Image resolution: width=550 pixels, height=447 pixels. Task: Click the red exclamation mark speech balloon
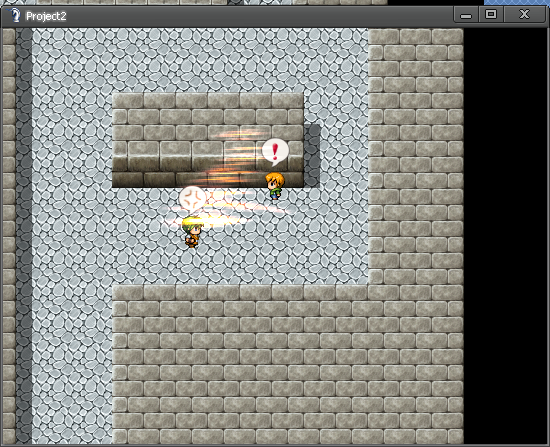[x=275, y=152]
